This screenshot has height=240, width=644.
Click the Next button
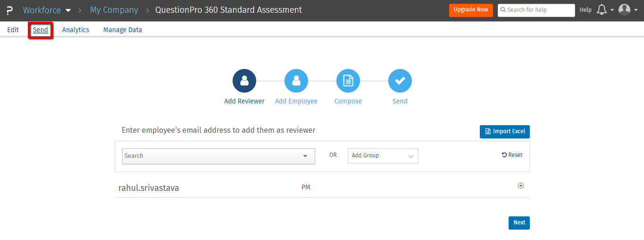pyautogui.click(x=519, y=223)
